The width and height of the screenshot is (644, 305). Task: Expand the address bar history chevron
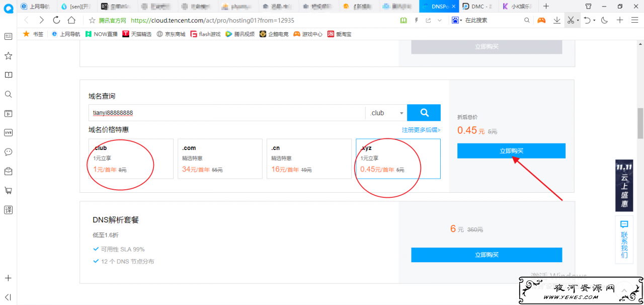(439, 20)
